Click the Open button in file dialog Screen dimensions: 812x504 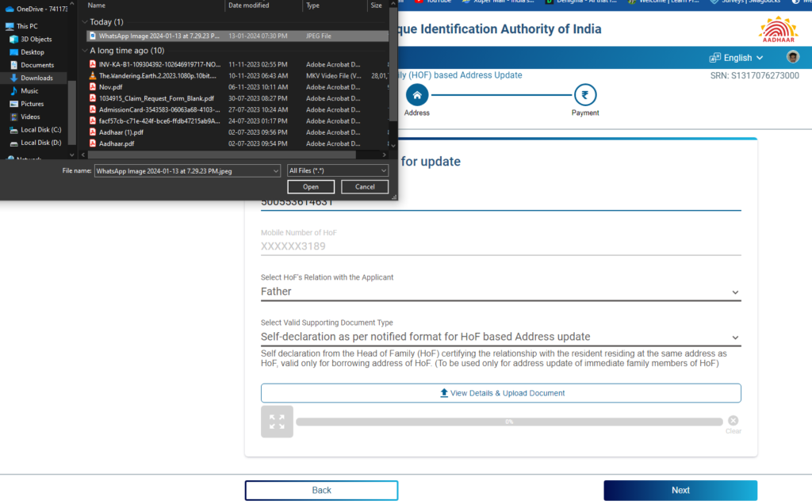311,187
